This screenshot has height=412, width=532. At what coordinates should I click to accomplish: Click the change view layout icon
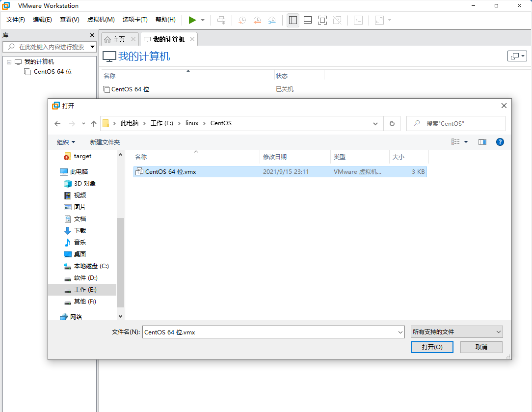pyautogui.click(x=455, y=142)
